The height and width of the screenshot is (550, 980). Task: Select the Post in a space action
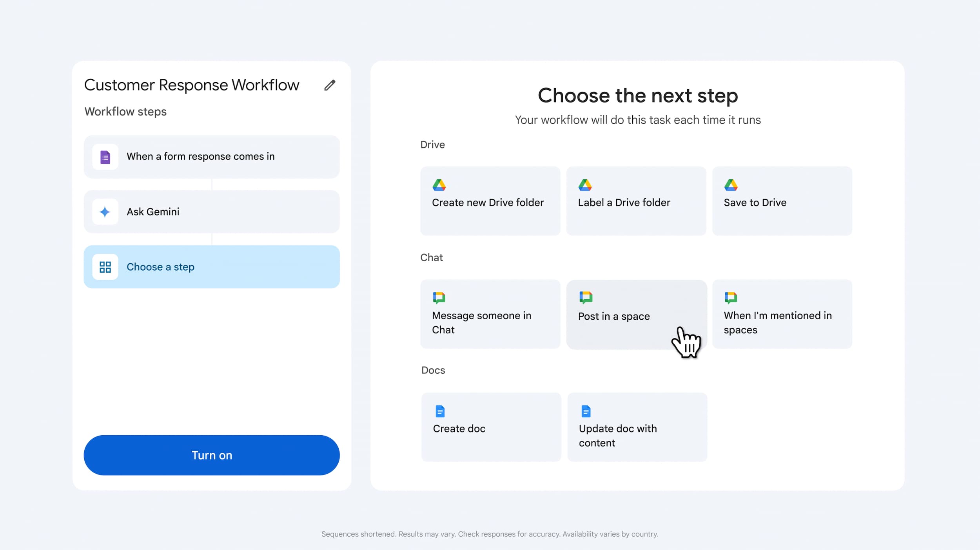(636, 314)
